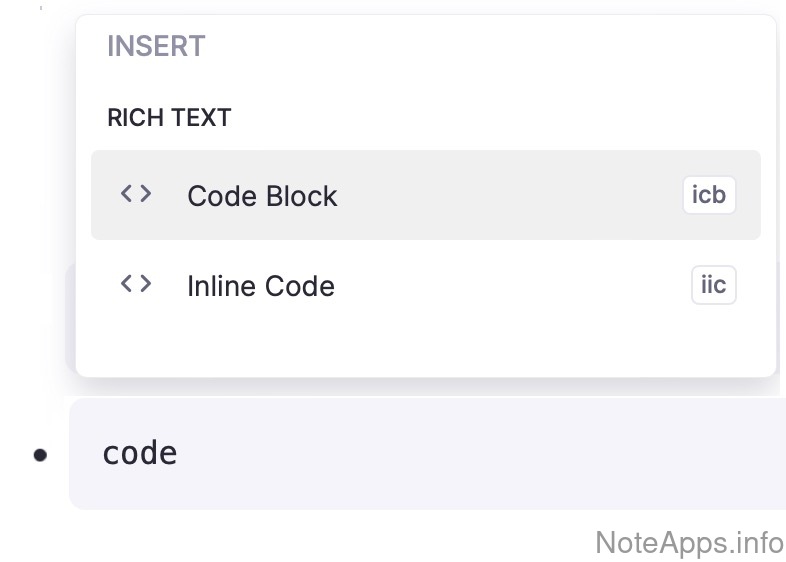The height and width of the screenshot is (562, 786).
Task: Click the block partly hidden behind the popup
Action: (70, 320)
